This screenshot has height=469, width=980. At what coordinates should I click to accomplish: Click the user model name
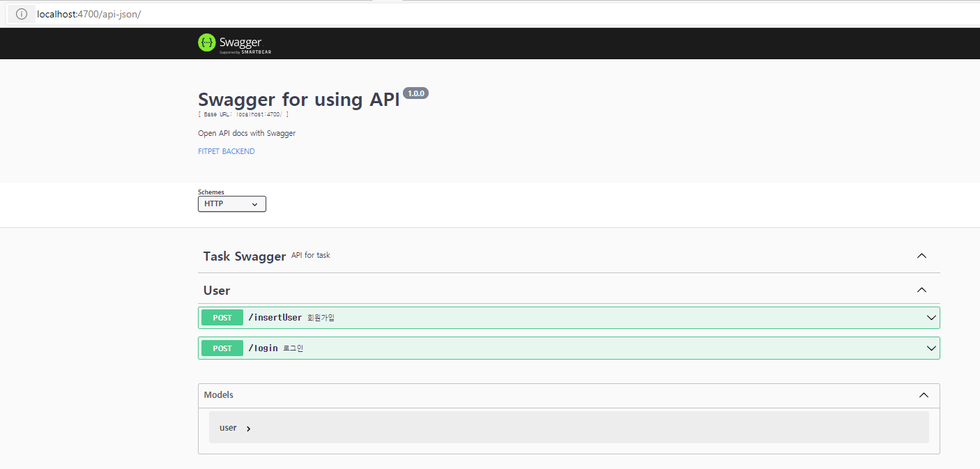click(x=228, y=428)
